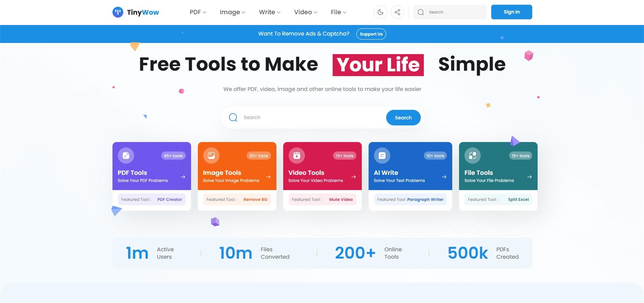The width and height of the screenshot is (644, 303).
Task: Click the magnifier icon in main search bar
Action: [233, 118]
